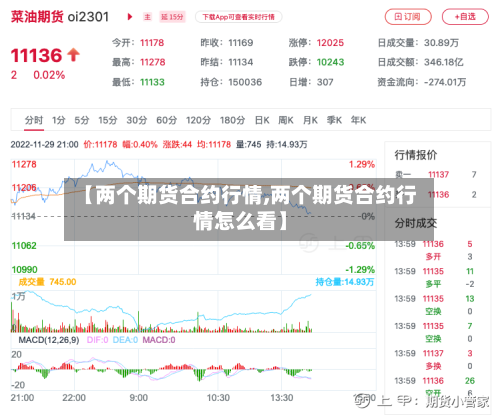Click the 10990 price axis label
The height and width of the screenshot is (419, 500).
tap(24, 269)
